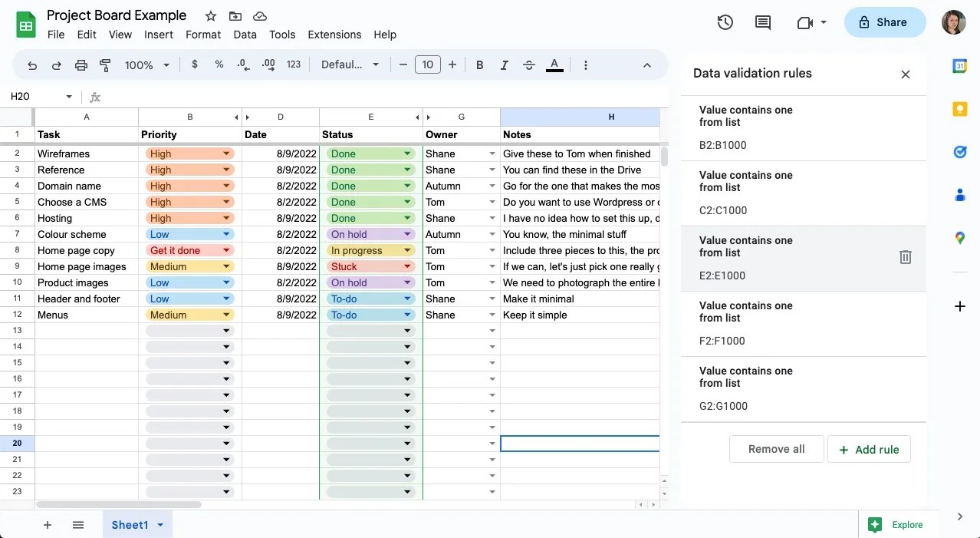The height and width of the screenshot is (538, 980).
Task: Switch to the Sheet1 tab
Action: (130, 525)
